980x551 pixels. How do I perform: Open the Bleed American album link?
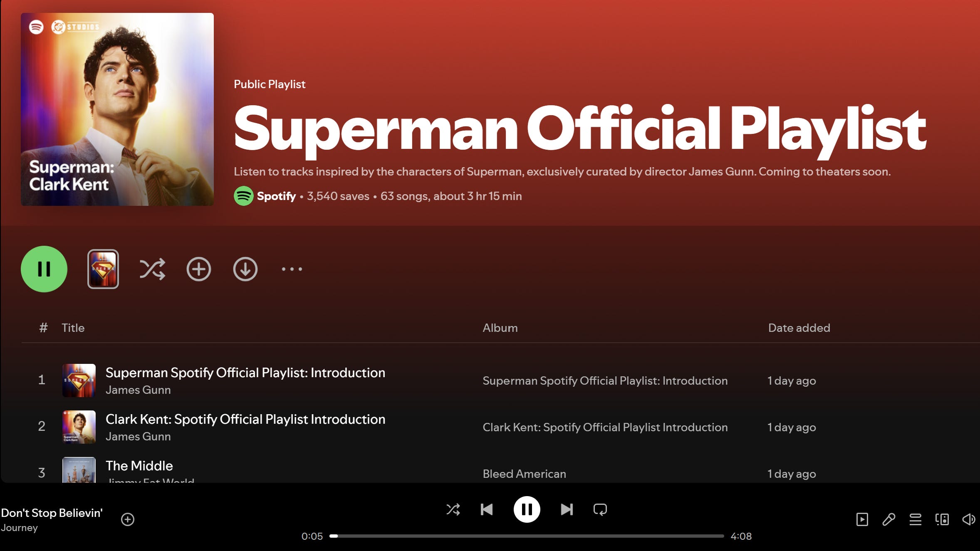[x=524, y=474]
